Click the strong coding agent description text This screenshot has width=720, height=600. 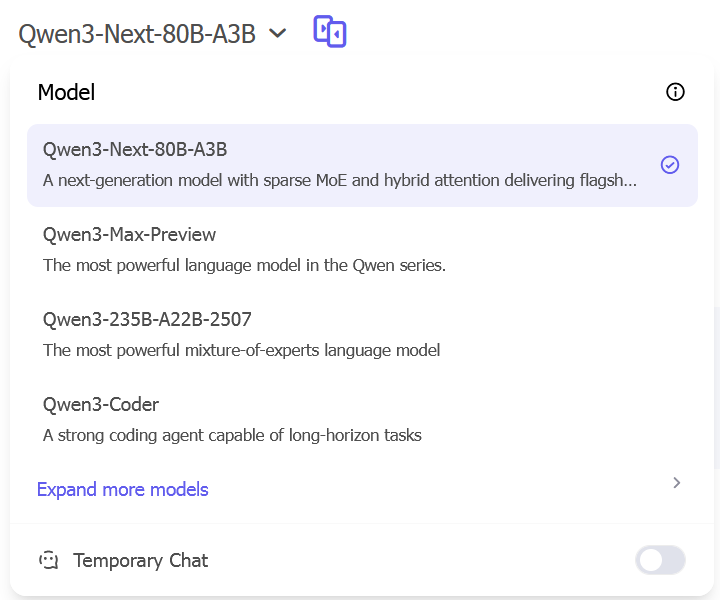tap(232, 435)
